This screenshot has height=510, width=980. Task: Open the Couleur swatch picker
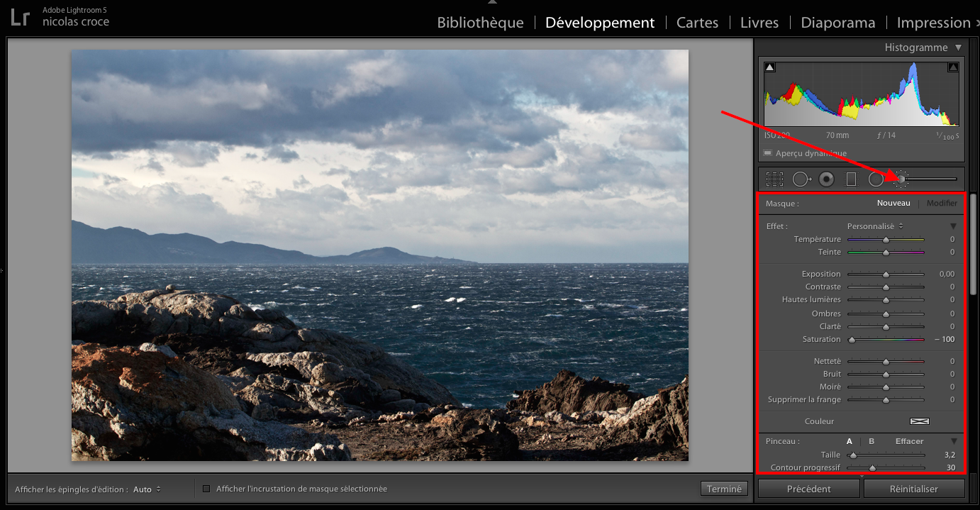919,421
